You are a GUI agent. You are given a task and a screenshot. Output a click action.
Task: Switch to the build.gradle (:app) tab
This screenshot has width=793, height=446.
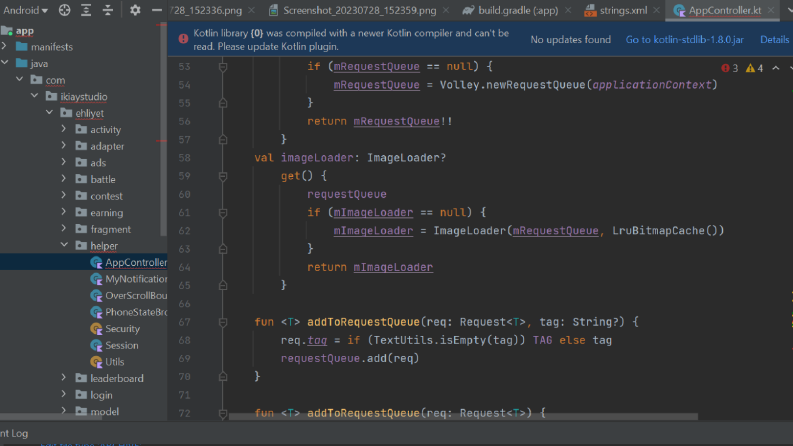tap(517, 10)
